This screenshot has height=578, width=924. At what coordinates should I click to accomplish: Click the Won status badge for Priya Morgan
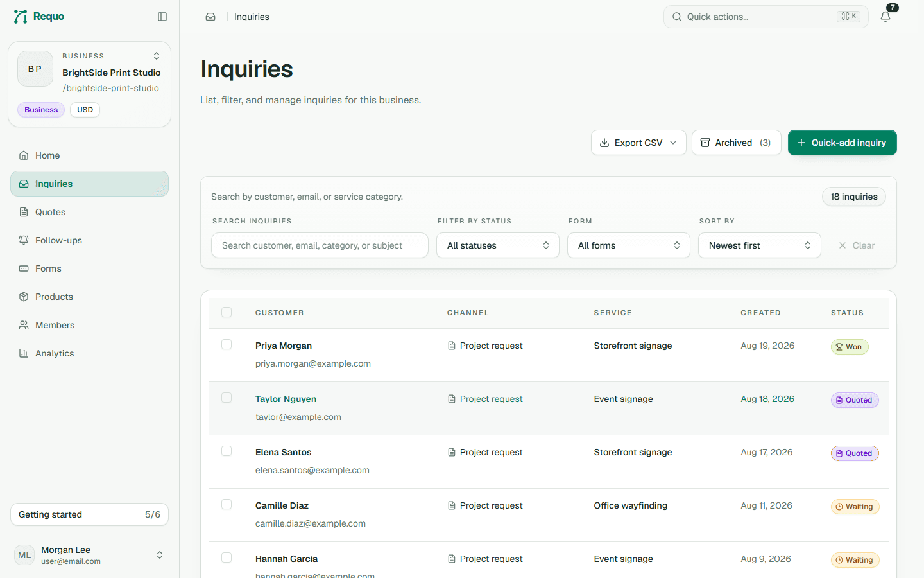850,347
